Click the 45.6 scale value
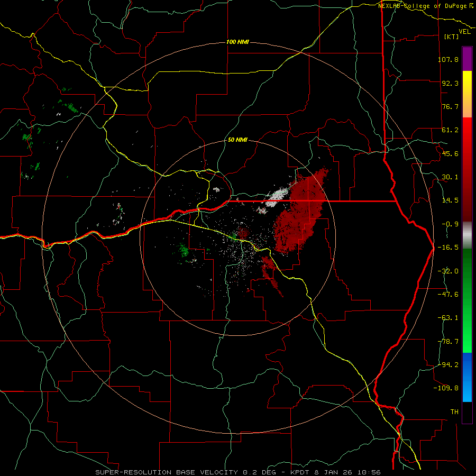This screenshot has height=476, width=476. 450,153
